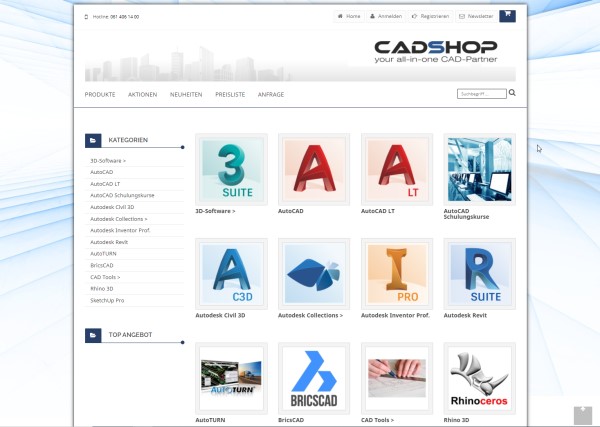
Task: Click the scroll-to-top arrow button
Action: (582, 415)
